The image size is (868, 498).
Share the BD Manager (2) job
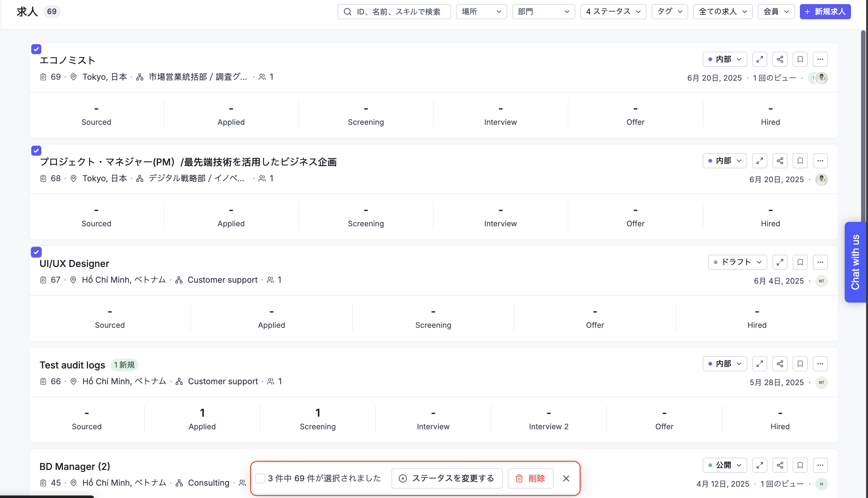pyautogui.click(x=780, y=465)
